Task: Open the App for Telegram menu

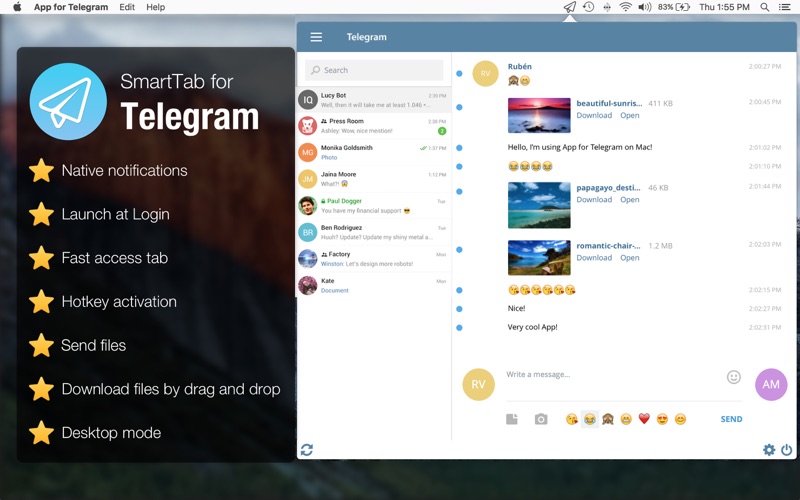Action: click(x=71, y=7)
